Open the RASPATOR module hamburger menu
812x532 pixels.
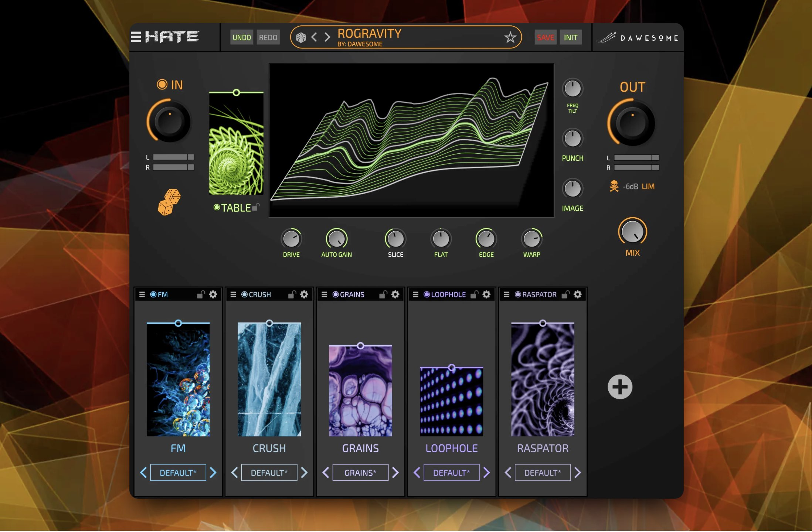[x=507, y=294]
